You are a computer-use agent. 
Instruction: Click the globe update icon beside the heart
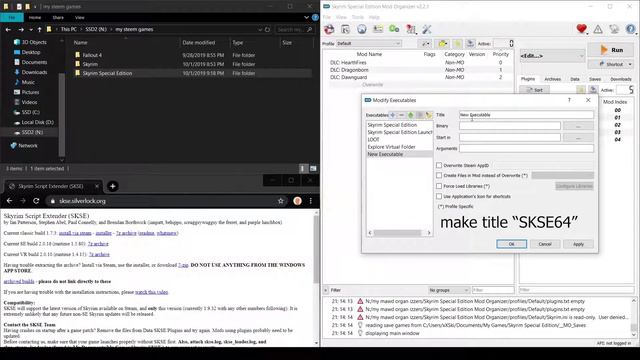[x=614, y=29]
